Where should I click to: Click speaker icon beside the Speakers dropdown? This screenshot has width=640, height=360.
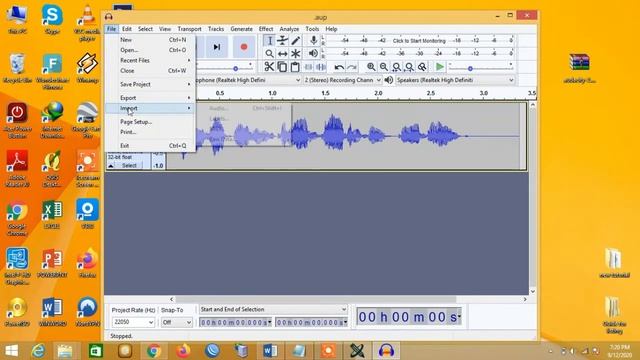tap(389, 80)
